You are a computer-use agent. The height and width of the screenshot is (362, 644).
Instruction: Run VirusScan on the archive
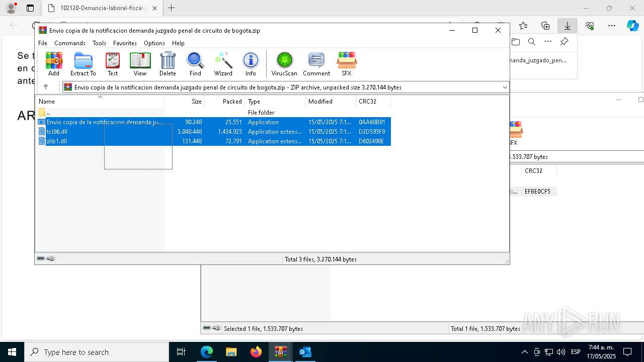coord(284,64)
